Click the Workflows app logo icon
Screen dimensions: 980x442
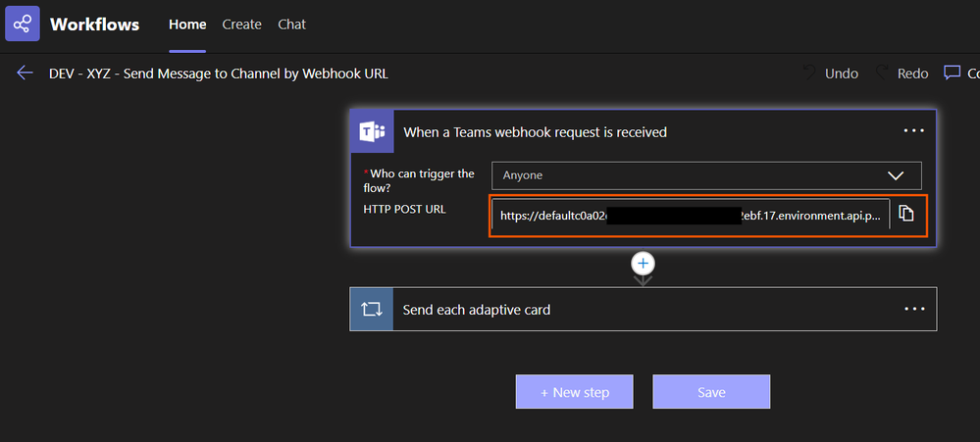[x=23, y=24]
